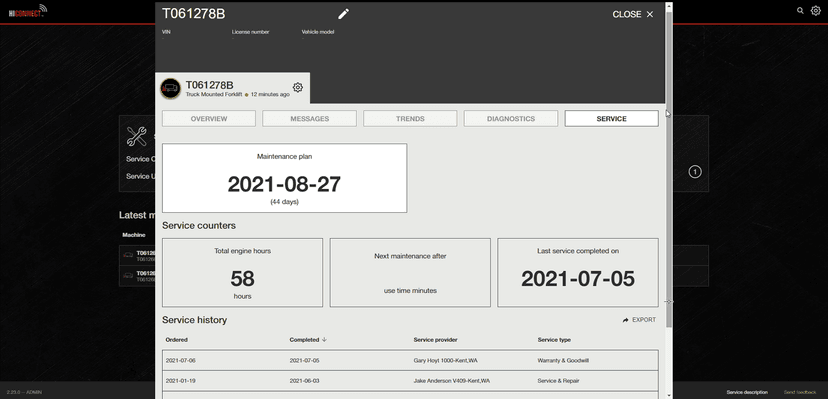Viewport: 828px width, 399px height.
Task: Open the settings gear in top right corner
Action: click(815, 10)
